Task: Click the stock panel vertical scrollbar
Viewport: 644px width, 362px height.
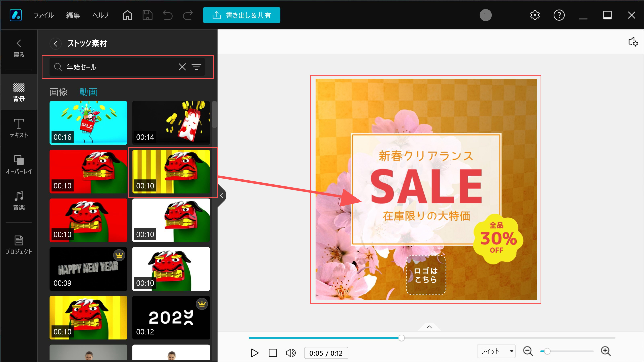Action: coord(214,115)
